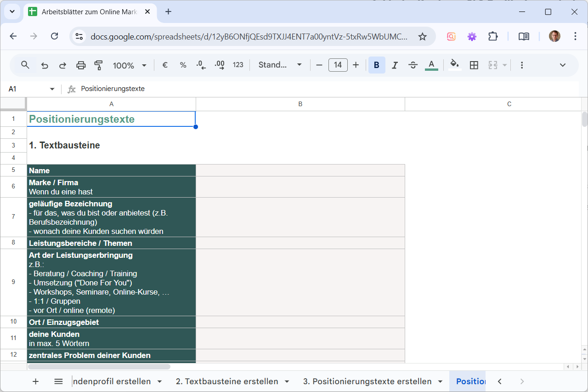Click the horizontal scrollbar
588x392 pixels.
(99, 367)
